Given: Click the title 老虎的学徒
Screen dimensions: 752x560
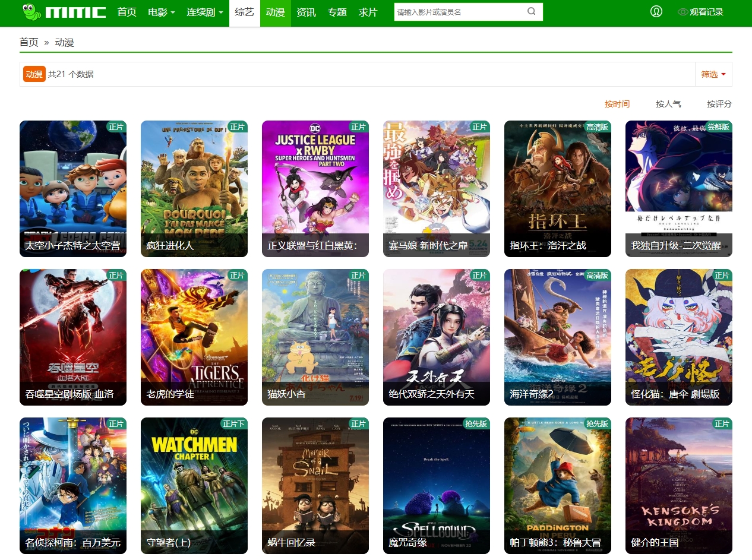Looking at the screenshot, I should [x=170, y=394].
